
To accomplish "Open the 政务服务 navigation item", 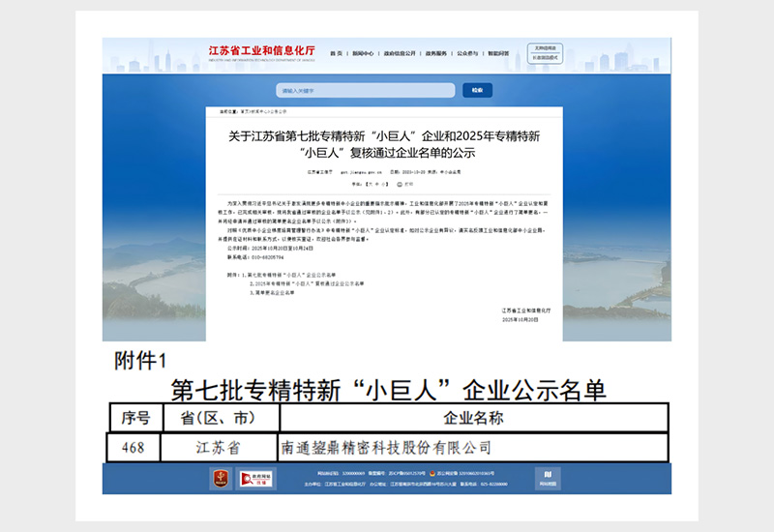I will tap(436, 53).
